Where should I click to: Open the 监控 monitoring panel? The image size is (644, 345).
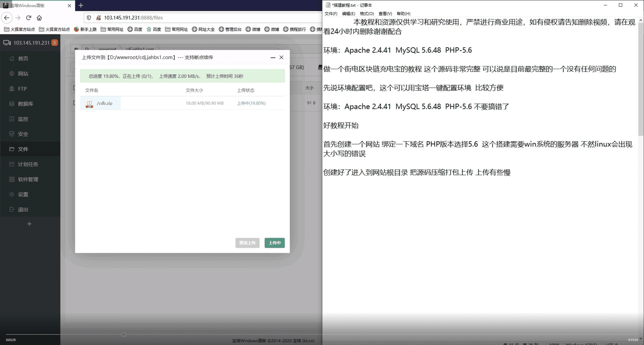(23, 119)
